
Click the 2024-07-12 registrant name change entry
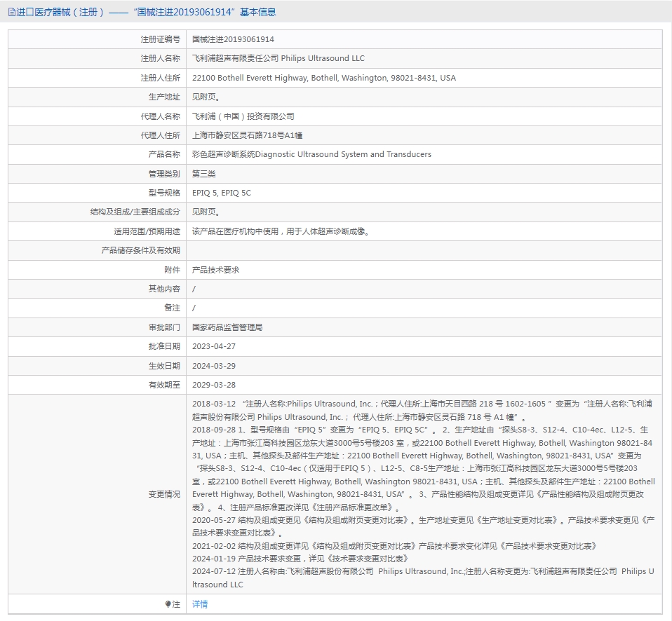(x=423, y=578)
